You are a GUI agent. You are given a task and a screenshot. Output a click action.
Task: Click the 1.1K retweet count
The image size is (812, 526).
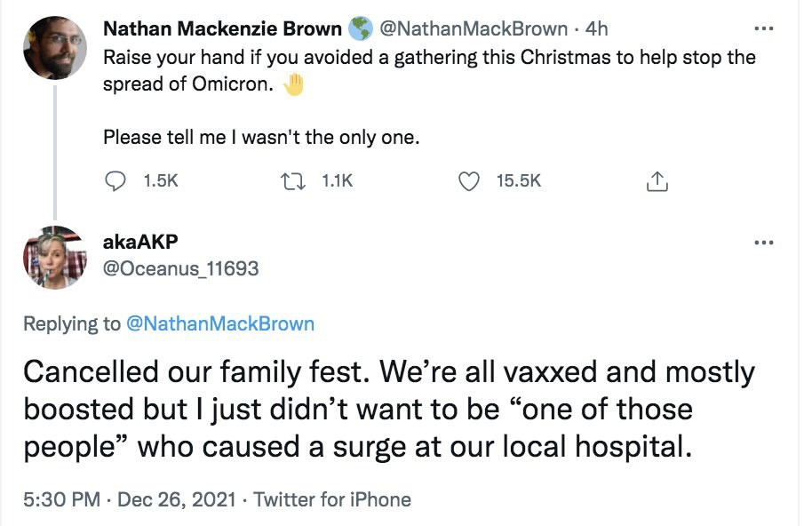click(x=338, y=180)
